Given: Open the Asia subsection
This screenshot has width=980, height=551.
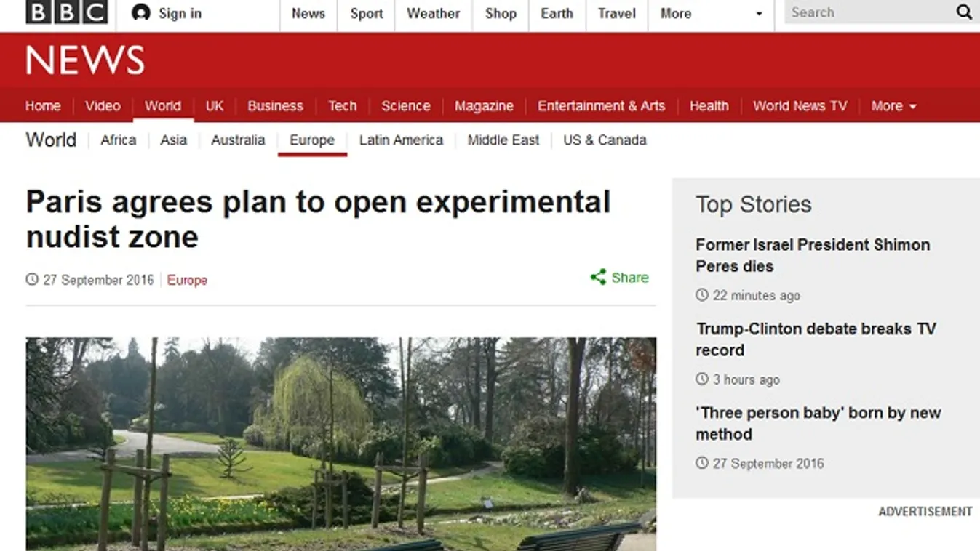Looking at the screenshot, I should [x=174, y=140].
